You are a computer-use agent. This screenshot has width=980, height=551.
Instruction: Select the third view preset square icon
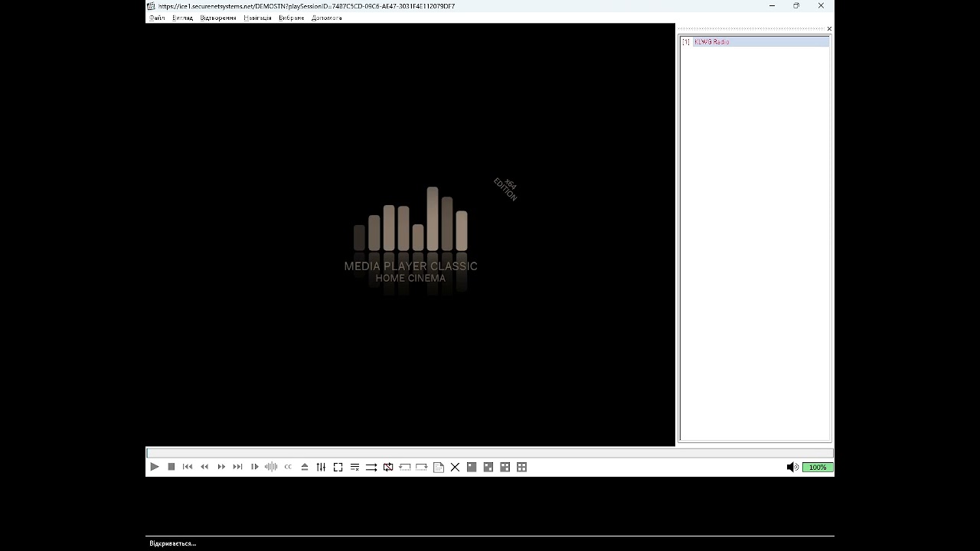click(505, 467)
